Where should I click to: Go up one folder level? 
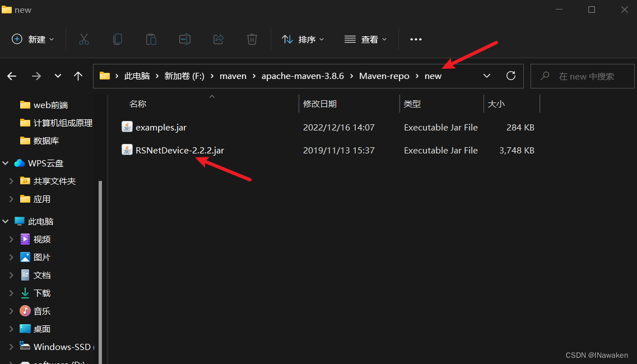[78, 76]
